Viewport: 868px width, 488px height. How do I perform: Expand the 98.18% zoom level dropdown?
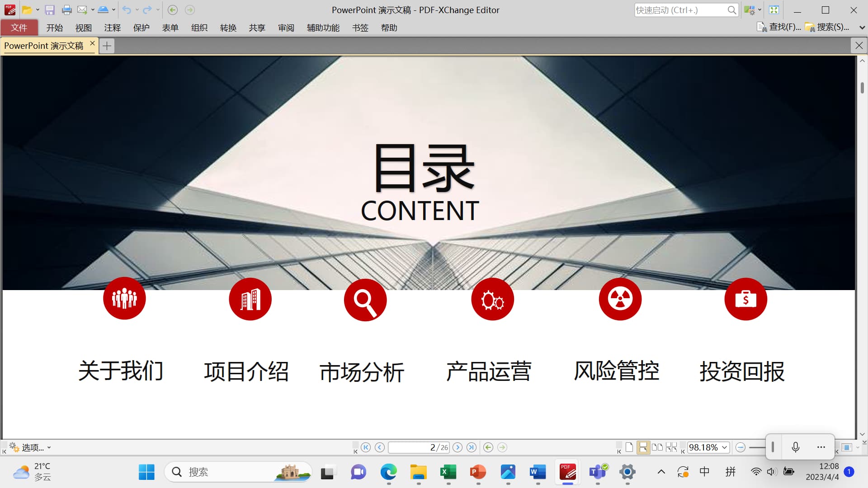click(724, 447)
